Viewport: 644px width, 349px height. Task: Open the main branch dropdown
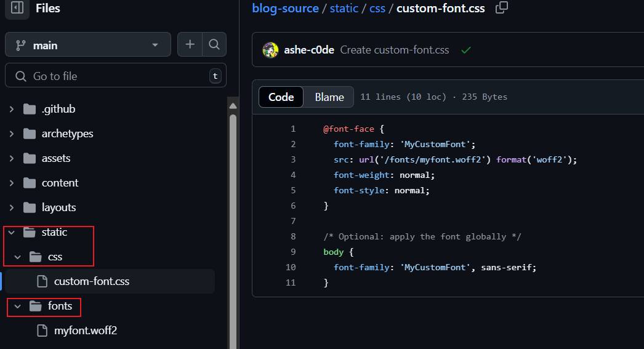point(88,45)
